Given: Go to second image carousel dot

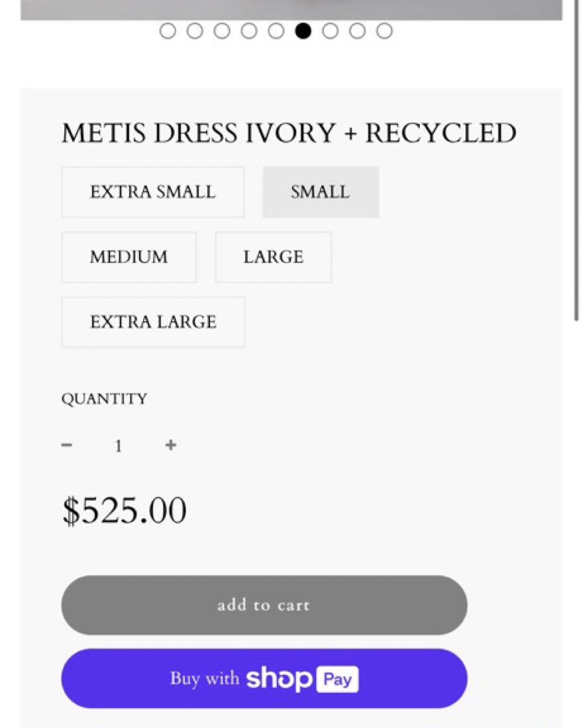Looking at the screenshot, I should click(x=195, y=31).
